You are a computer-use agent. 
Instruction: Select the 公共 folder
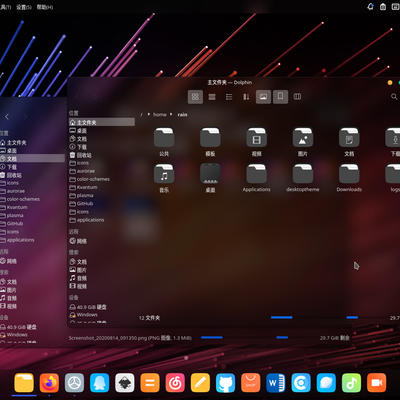click(164, 142)
